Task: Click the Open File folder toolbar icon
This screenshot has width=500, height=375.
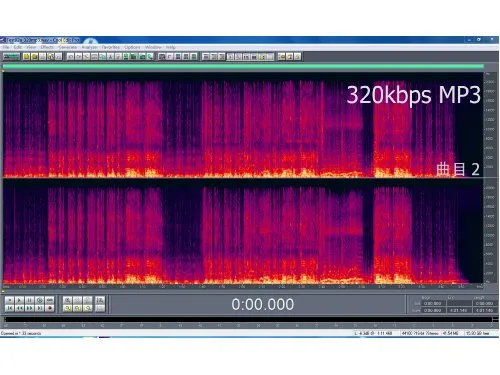Action: pyautogui.click(x=26, y=57)
